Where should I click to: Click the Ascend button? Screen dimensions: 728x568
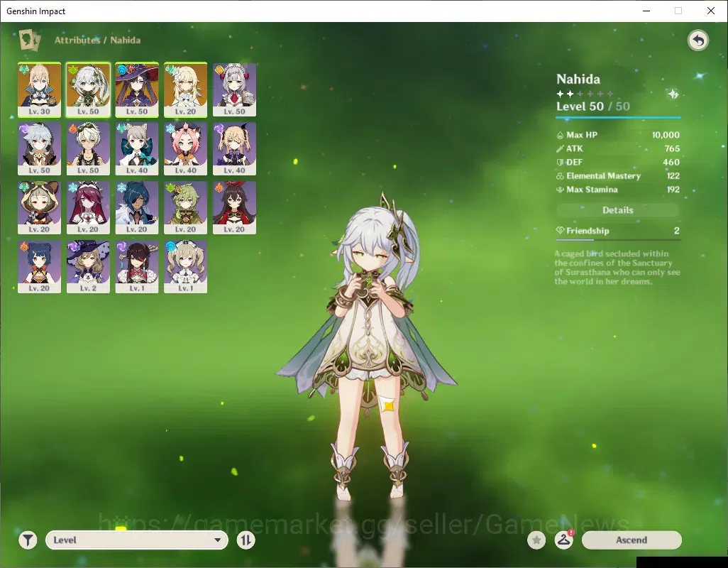632,540
